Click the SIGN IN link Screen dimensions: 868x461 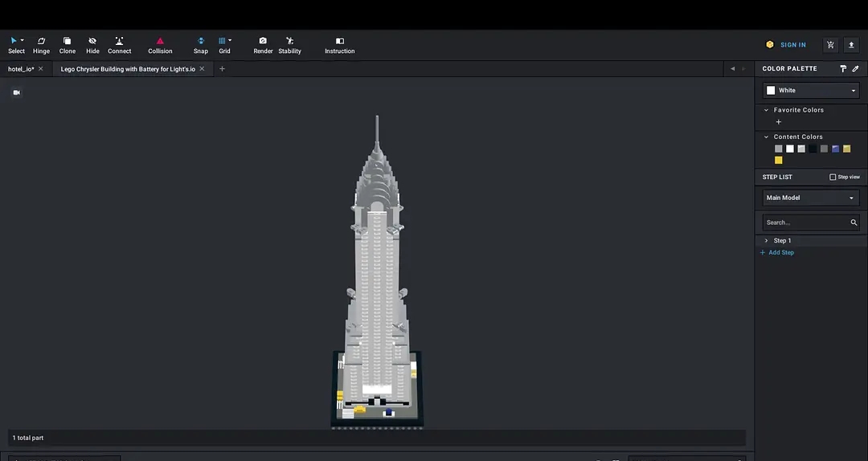tap(792, 45)
